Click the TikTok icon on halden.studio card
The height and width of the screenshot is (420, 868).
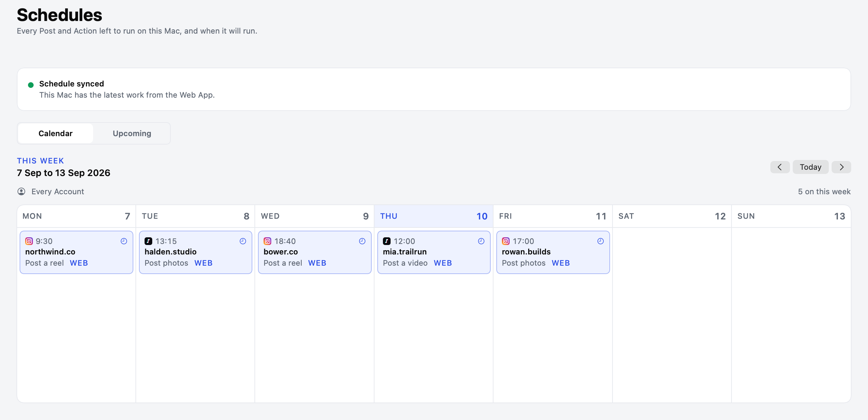point(148,241)
